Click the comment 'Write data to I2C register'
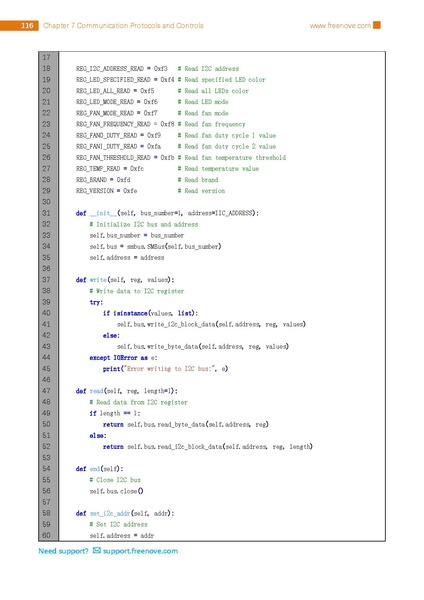The image size is (424, 600). pos(137,291)
